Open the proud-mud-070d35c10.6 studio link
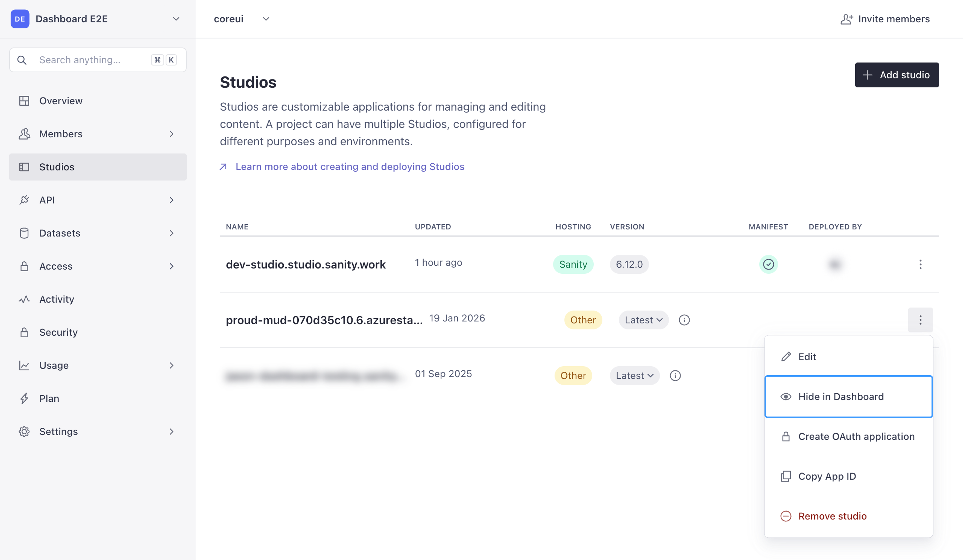This screenshot has width=963, height=560. tap(324, 320)
